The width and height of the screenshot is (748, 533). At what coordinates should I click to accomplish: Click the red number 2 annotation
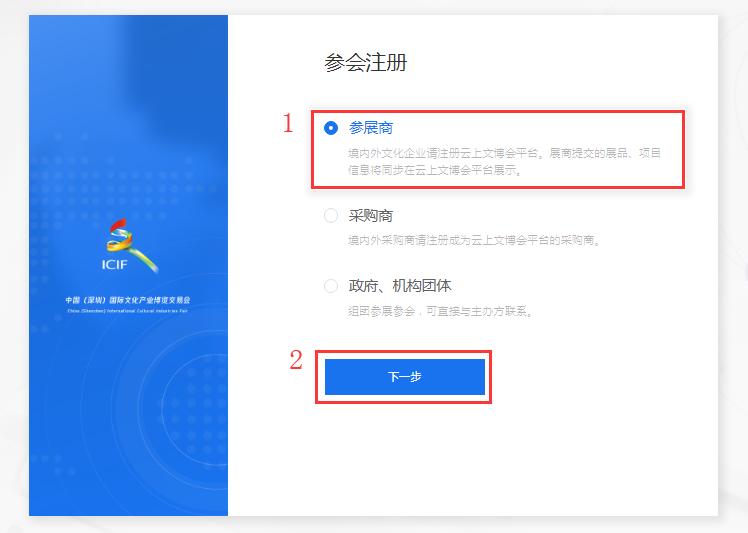(296, 359)
